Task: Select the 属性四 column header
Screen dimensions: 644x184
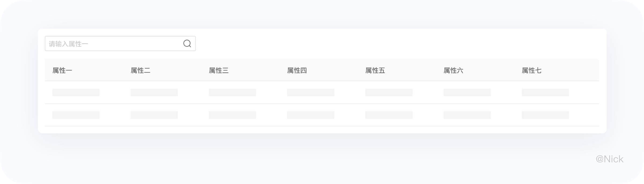Action: [x=297, y=70]
